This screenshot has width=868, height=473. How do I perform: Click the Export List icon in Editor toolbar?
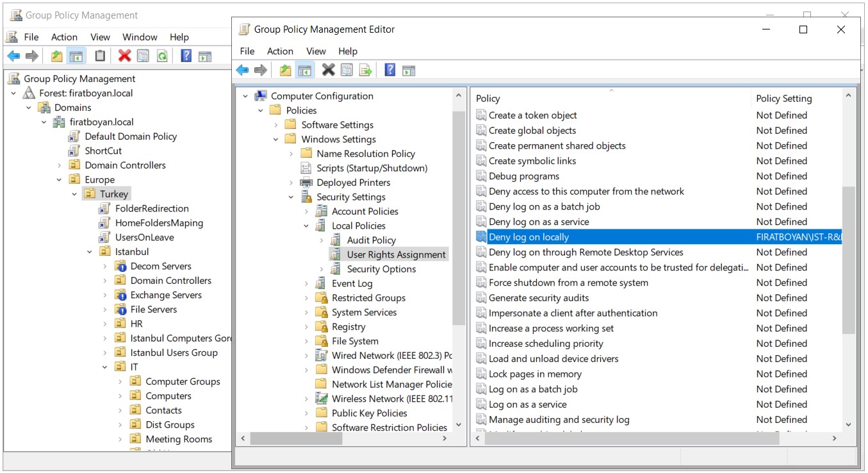[x=365, y=70]
